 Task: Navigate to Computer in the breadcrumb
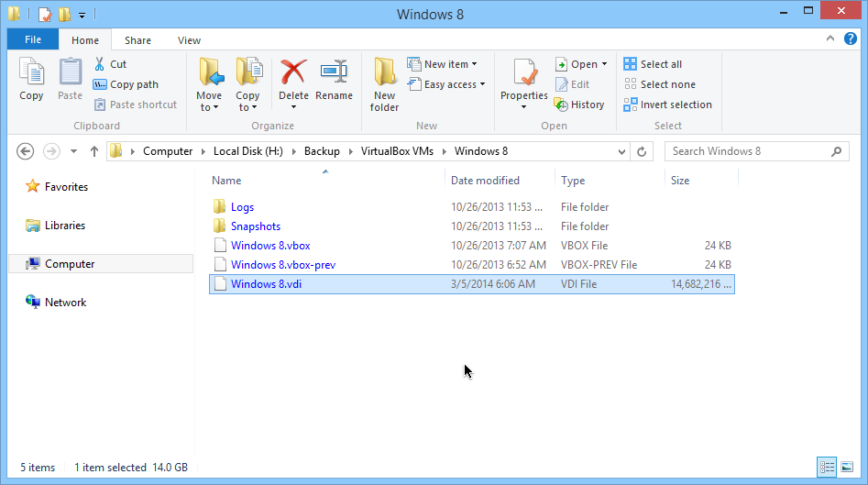pyautogui.click(x=168, y=151)
